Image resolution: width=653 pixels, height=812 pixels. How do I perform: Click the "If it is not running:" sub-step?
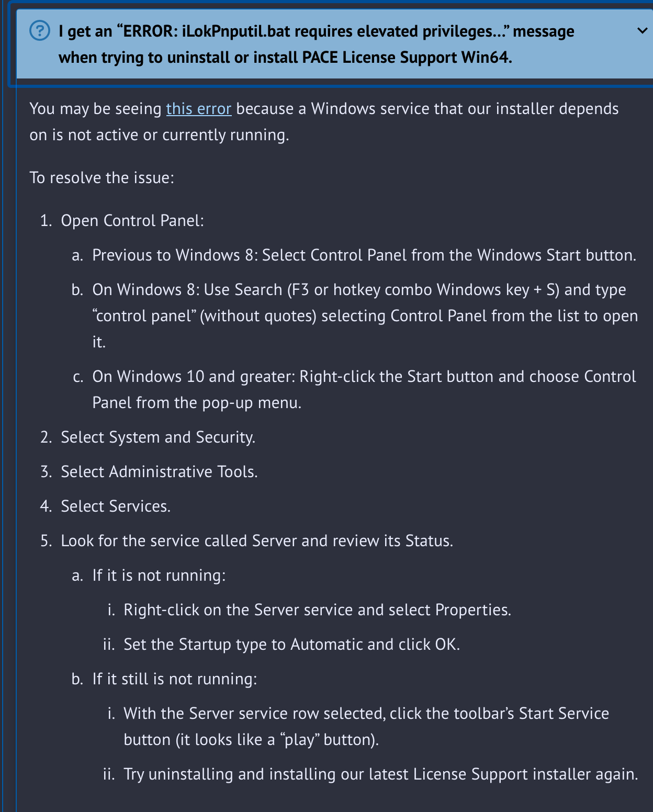pyautogui.click(x=159, y=576)
